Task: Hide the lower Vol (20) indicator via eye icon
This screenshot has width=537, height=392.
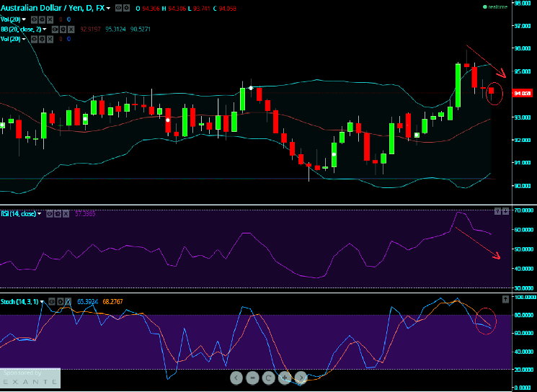Action: point(34,40)
